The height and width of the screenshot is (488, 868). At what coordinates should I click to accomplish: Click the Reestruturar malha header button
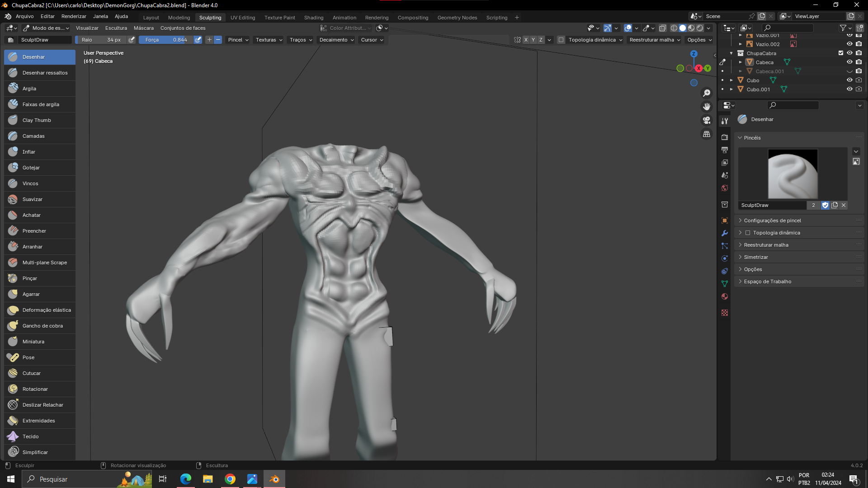655,40
